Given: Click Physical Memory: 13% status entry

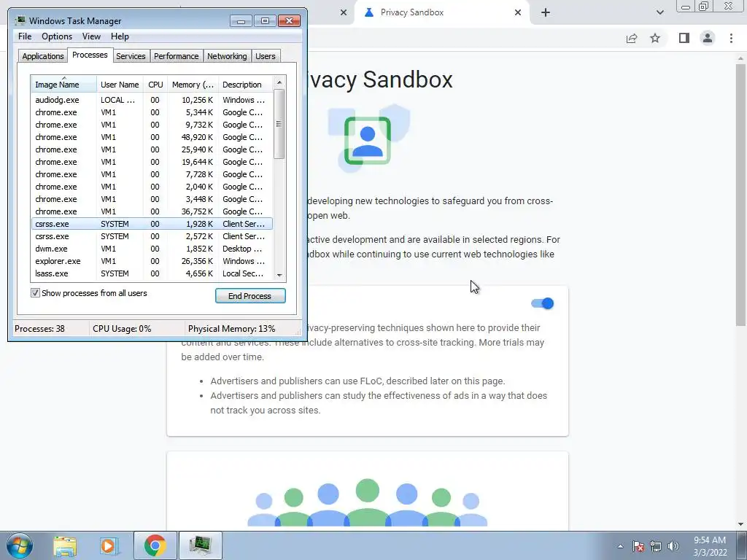Looking at the screenshot, I should coord(231,329).
